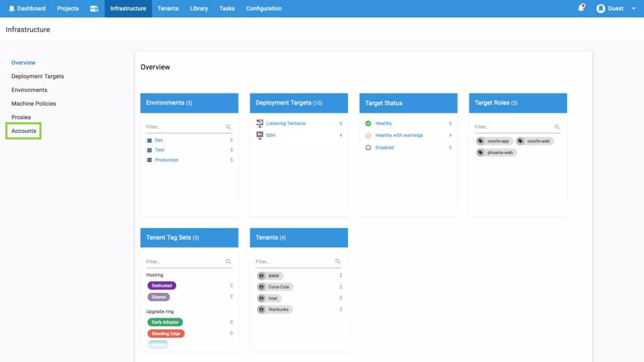This screenshot has width=644, height=362.
Task: Click the notifications bell icon
Action: point(581,8)
